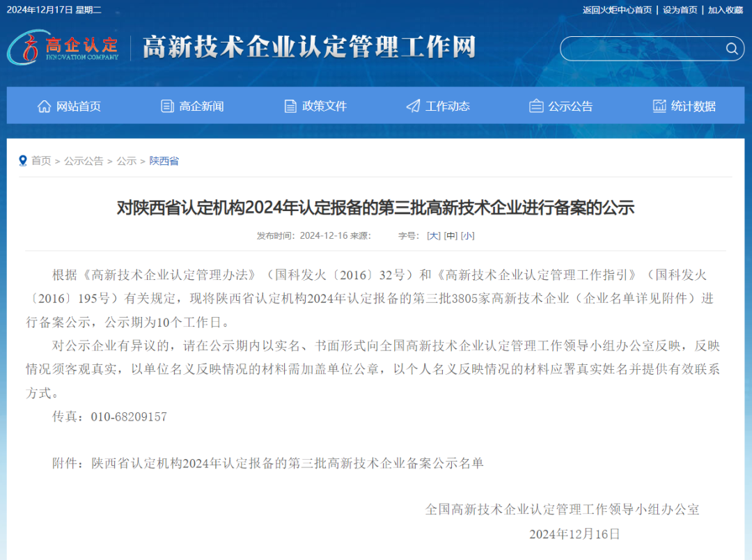The image size is (752, 560).
Task: Click the home icon beside 网站首页
Action: 45,106
